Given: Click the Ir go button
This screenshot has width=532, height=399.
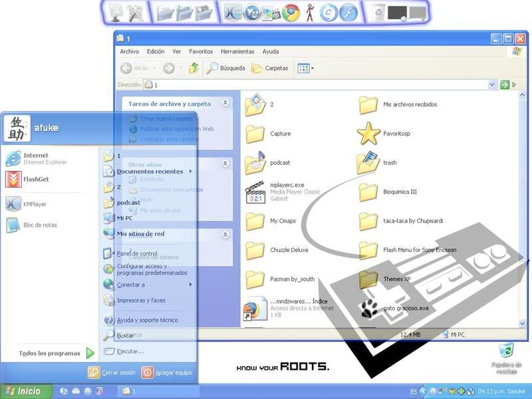Looking at the screenshot, I should [509, 84].
